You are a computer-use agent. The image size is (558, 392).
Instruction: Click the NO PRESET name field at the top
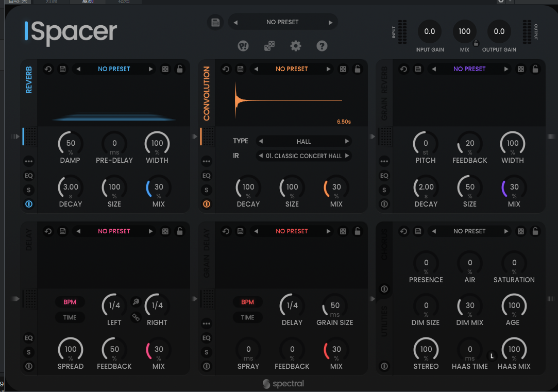tap(283, 22)
